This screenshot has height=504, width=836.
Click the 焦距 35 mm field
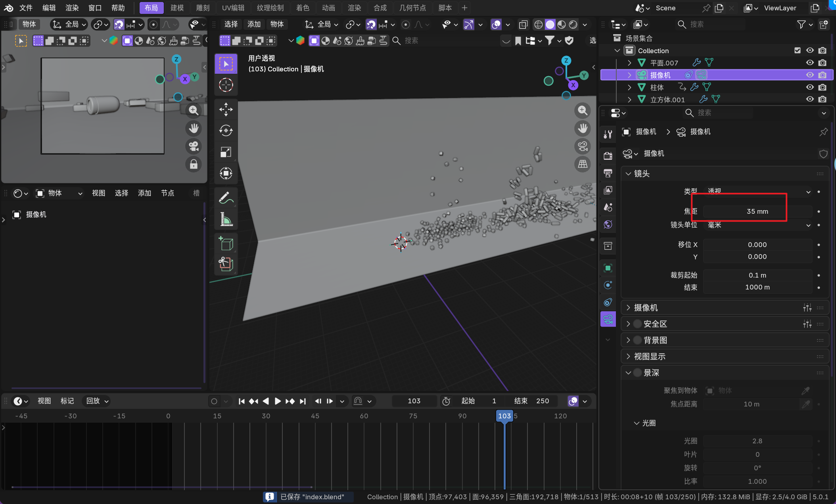coord(757,211)
